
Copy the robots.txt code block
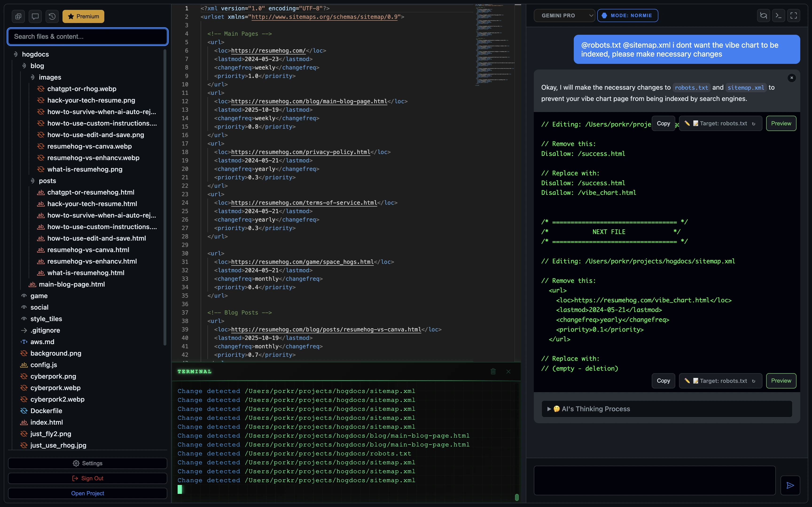click(663, 123)
